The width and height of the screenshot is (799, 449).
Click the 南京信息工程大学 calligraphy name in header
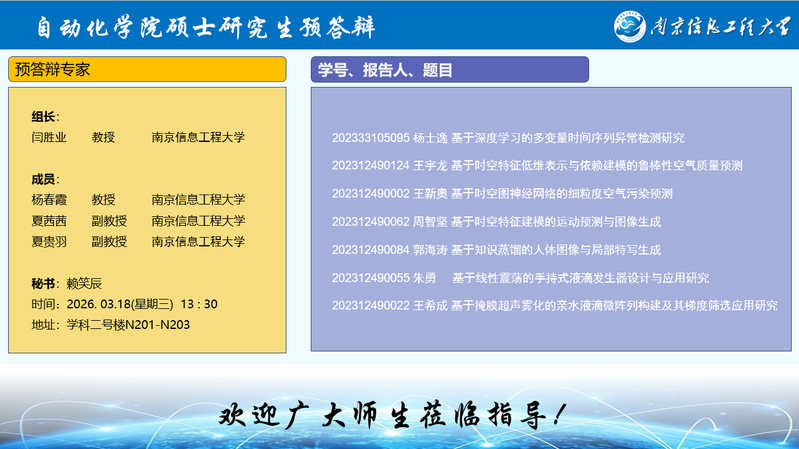716,25
